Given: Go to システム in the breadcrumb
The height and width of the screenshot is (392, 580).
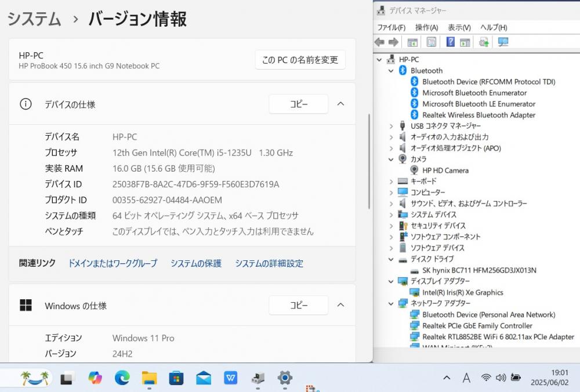Looking at the screenshot, I should click(34, 19).
